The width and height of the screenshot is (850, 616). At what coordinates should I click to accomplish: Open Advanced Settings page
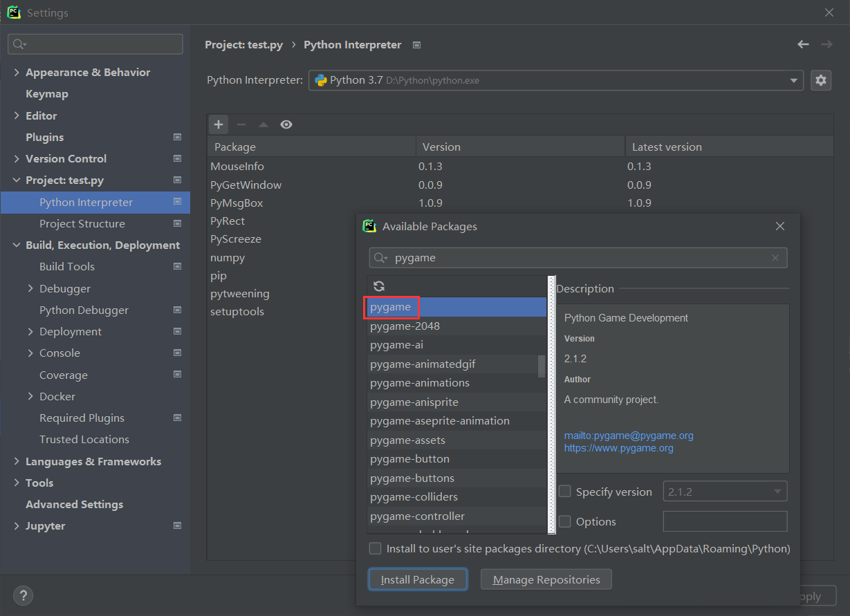click(74, 504)
